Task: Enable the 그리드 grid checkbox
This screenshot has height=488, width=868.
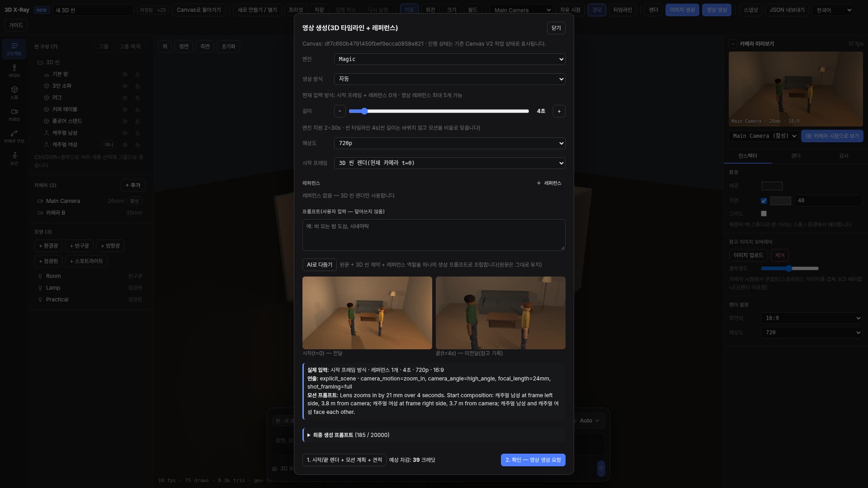Action: pos(764,213)
